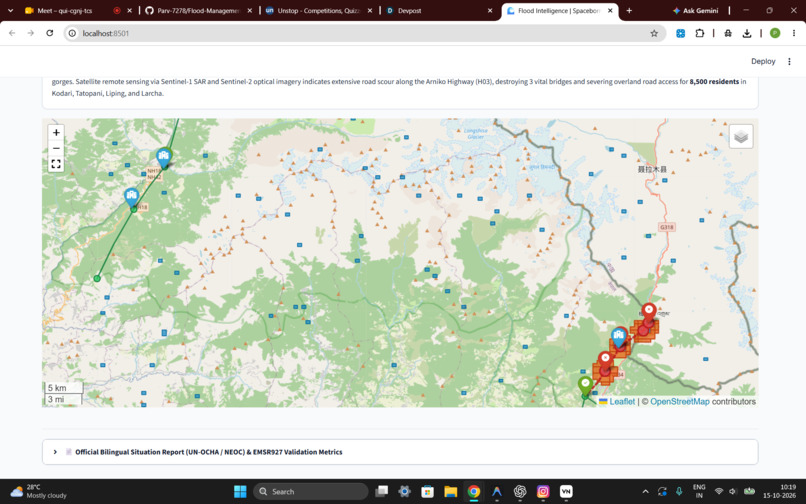Open the clock showing 10:19
This screenshot has height=504, width=806.
tap(781, 492)
